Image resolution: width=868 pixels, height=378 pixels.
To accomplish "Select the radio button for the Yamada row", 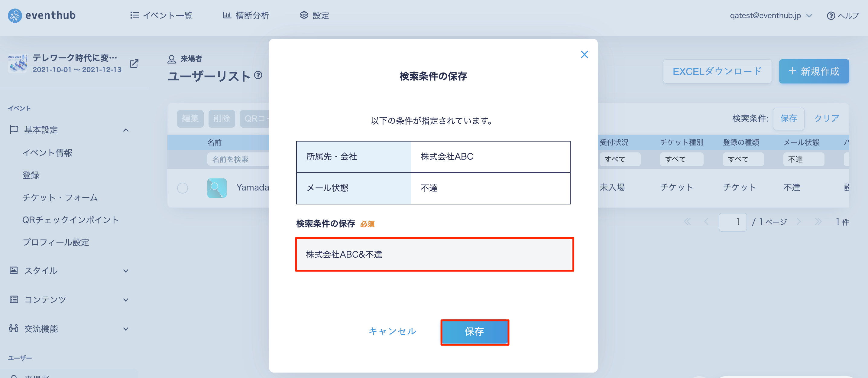I will tap(183, 188).
